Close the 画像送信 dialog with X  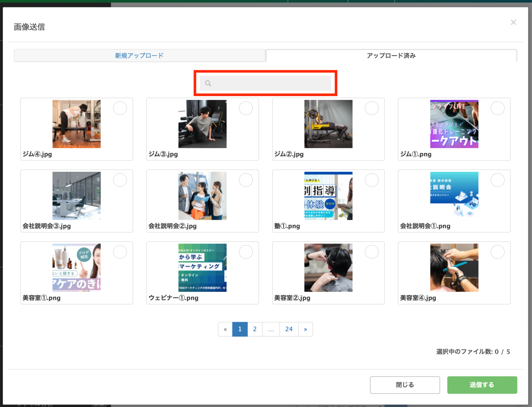coord(513,23)
